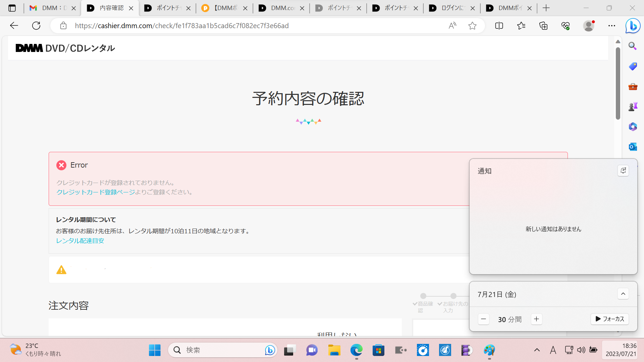Image resolution: width=644 pixels, height=362 pixels.
Task: Open Outlook from the Edge sidebar
Action: coord(633,147)
